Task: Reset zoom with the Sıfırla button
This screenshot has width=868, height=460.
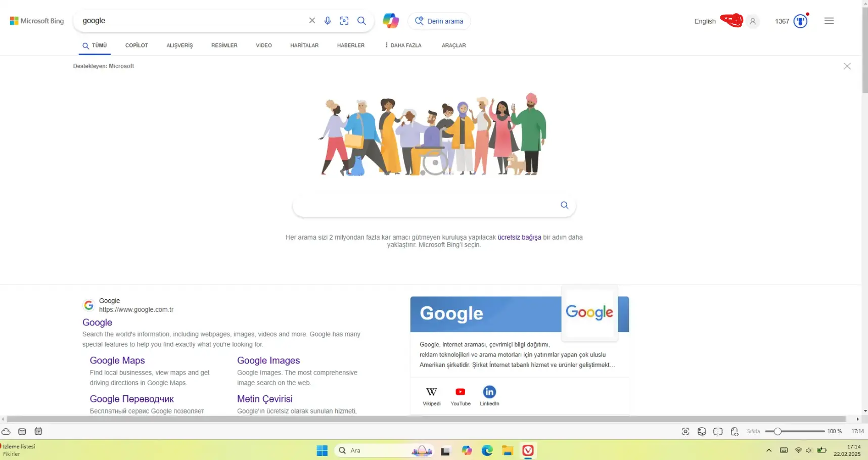Action: [x=753, y=431]
